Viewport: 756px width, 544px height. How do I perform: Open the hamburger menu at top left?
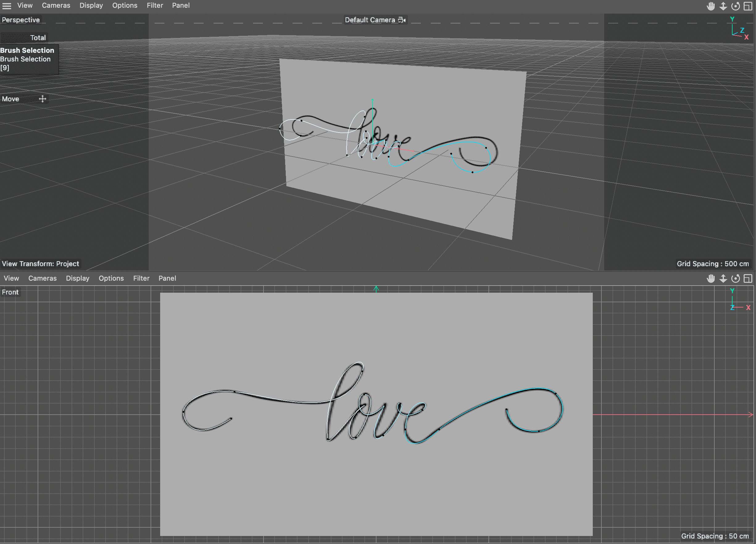point(7,6)
